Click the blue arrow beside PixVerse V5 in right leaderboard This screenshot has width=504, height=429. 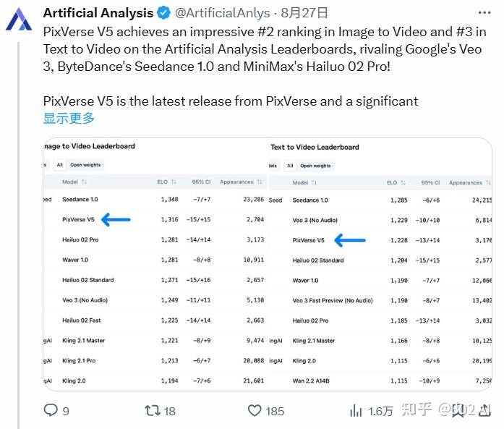(x=350, y=239)
